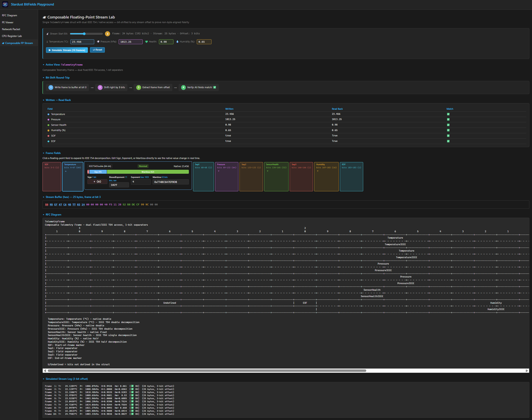Click the thermometer icon next to Temperature field
This screenshot has width=532, height=420.
click(47, 42)
